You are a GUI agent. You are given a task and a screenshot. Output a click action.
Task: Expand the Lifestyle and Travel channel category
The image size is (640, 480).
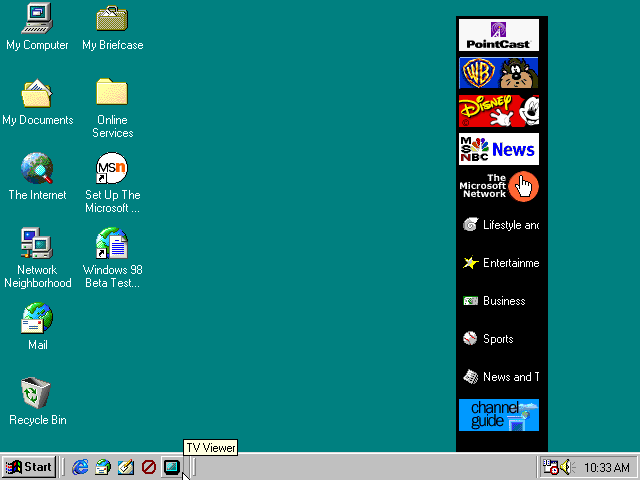point(501,225)
